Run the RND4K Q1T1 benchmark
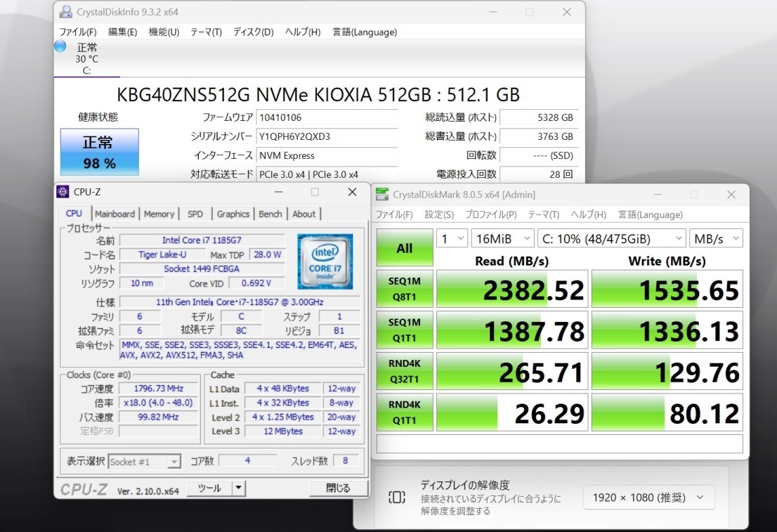The width and height of the screenshot is (777, 532). pyautogui.click(x=405, y=413)
